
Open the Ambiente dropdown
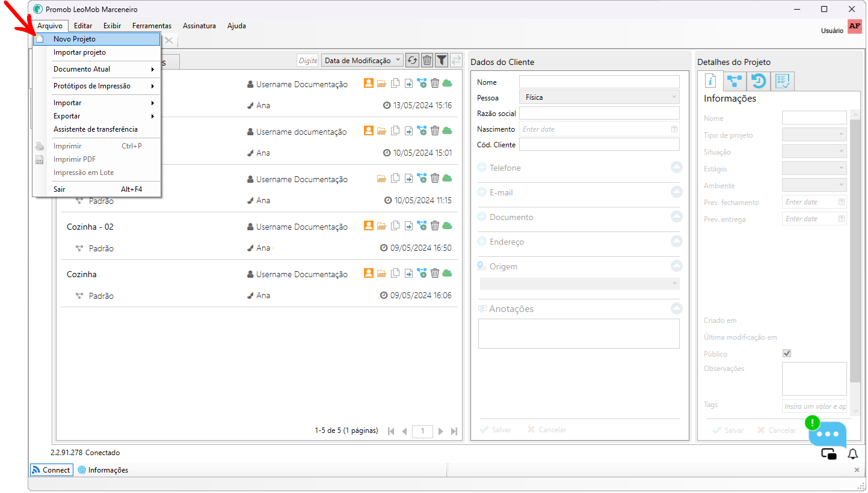tap(814, 185)
